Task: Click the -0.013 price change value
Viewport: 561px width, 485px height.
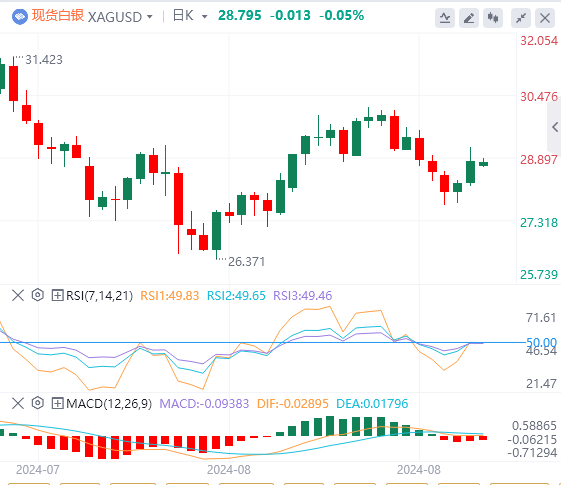Action: click(290, 15)
